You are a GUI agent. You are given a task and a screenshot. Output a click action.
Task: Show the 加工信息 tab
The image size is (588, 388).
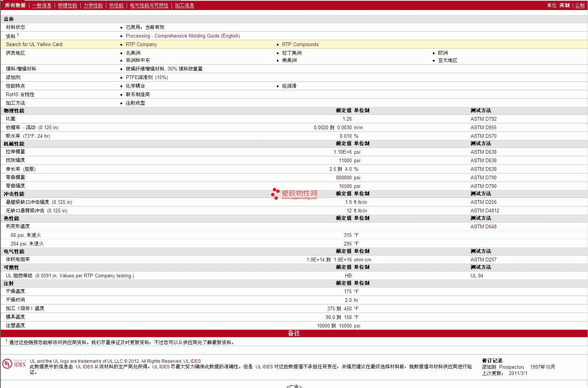tap(184, 5)
